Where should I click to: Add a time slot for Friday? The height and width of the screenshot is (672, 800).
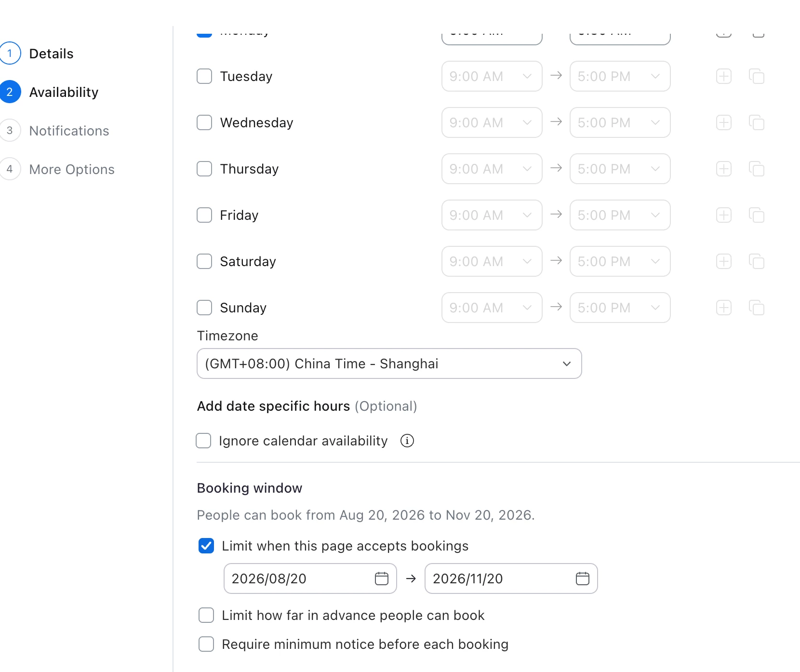724,215
